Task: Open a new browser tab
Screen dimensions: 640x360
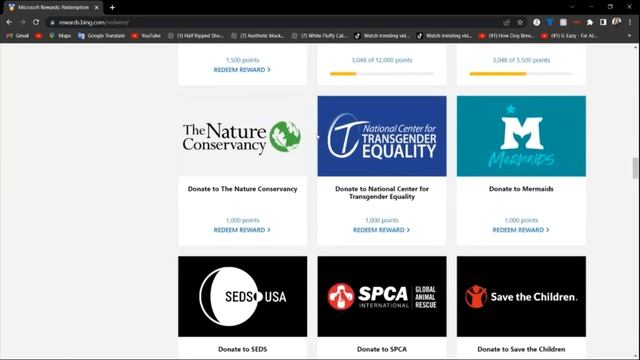Action: pos(112,7)
